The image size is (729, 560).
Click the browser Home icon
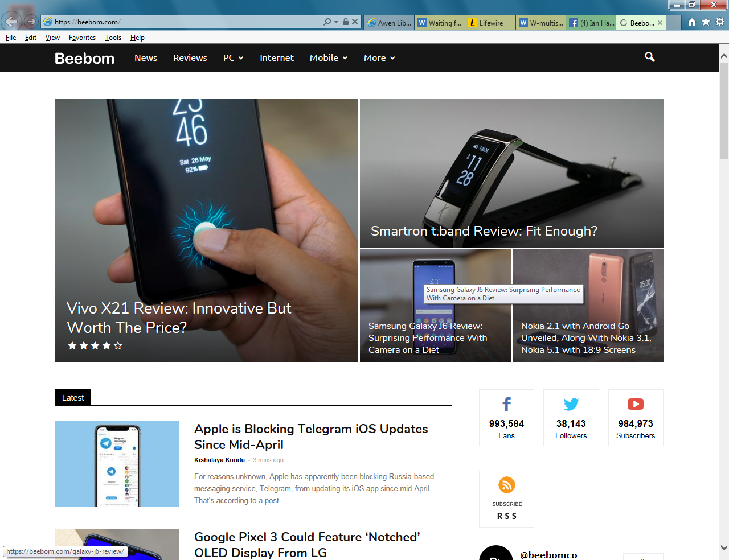pos(691,22)
